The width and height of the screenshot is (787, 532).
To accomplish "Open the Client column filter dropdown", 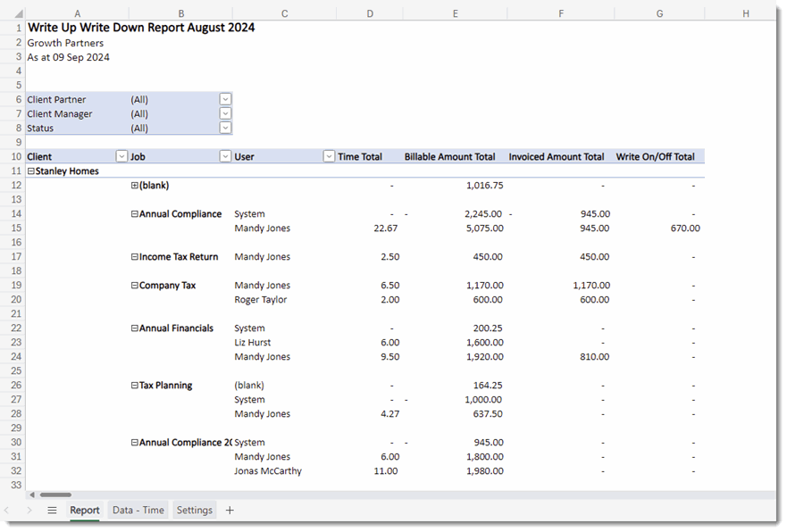I will click(121, 156).
